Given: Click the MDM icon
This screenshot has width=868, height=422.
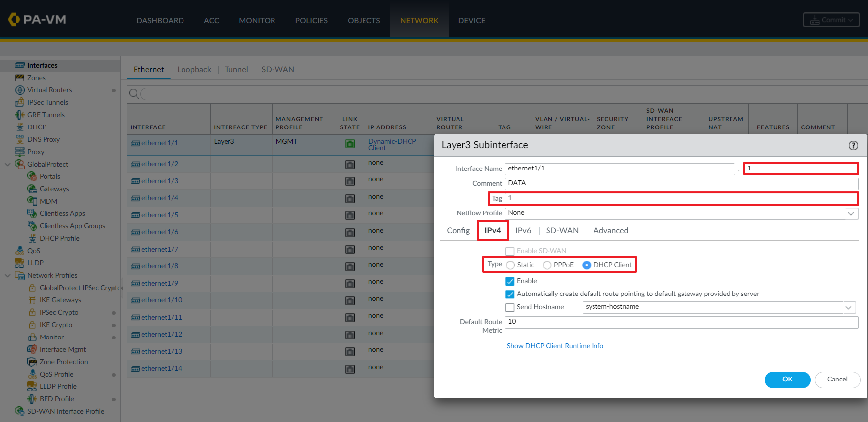Looking at the screenshot, I should click(32, 201).
